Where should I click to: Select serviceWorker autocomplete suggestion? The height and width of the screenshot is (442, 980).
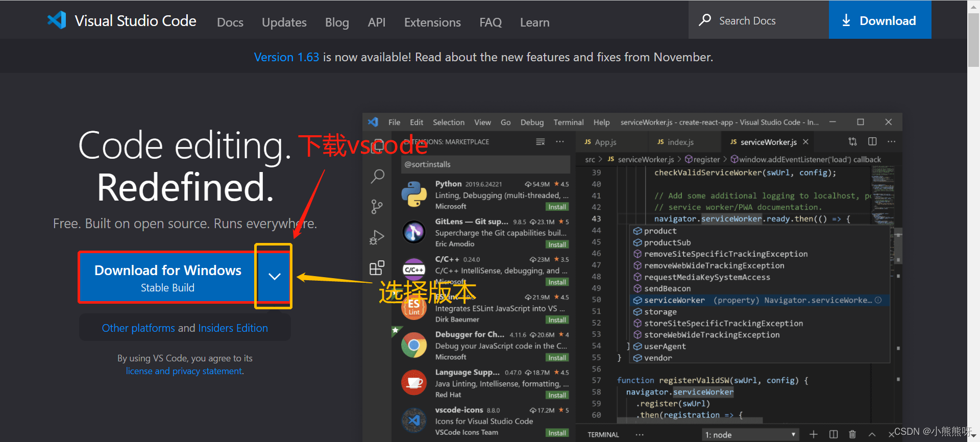(x=761, y=300)
